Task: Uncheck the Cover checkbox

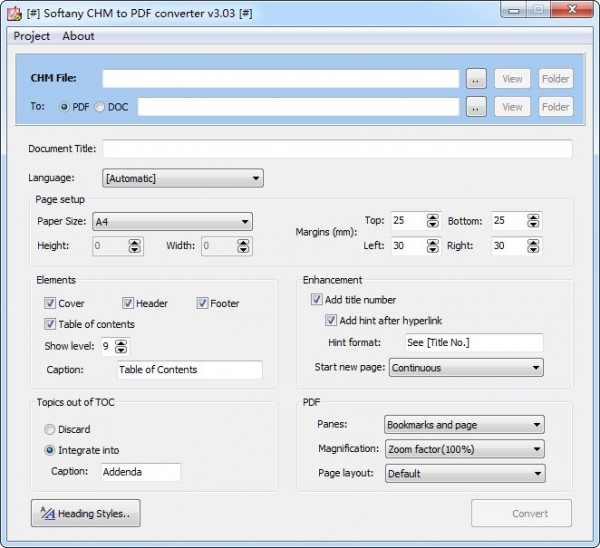Action: [50, 303]
